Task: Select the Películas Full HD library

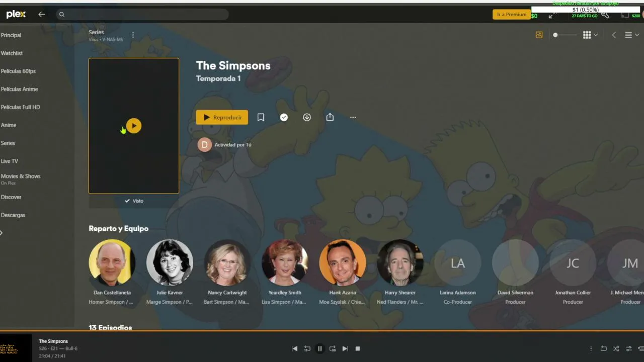Action: coord(20,107)
